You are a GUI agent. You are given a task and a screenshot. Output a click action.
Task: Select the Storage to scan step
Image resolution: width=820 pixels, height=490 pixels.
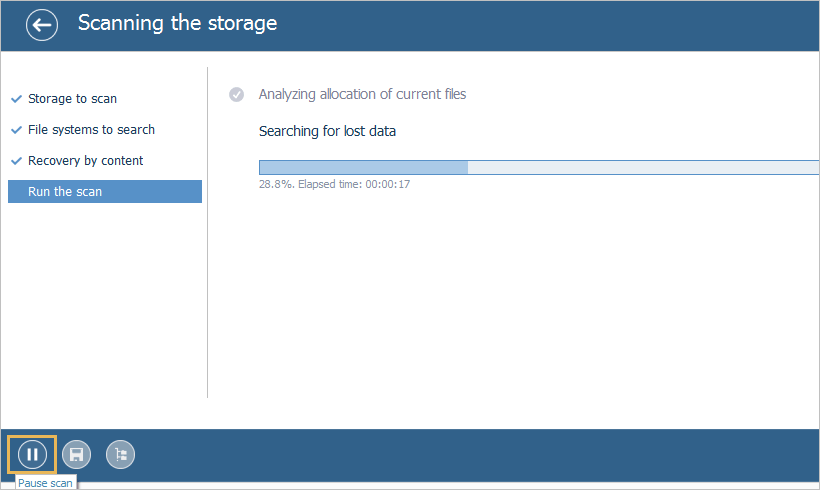tap(72, 99)
